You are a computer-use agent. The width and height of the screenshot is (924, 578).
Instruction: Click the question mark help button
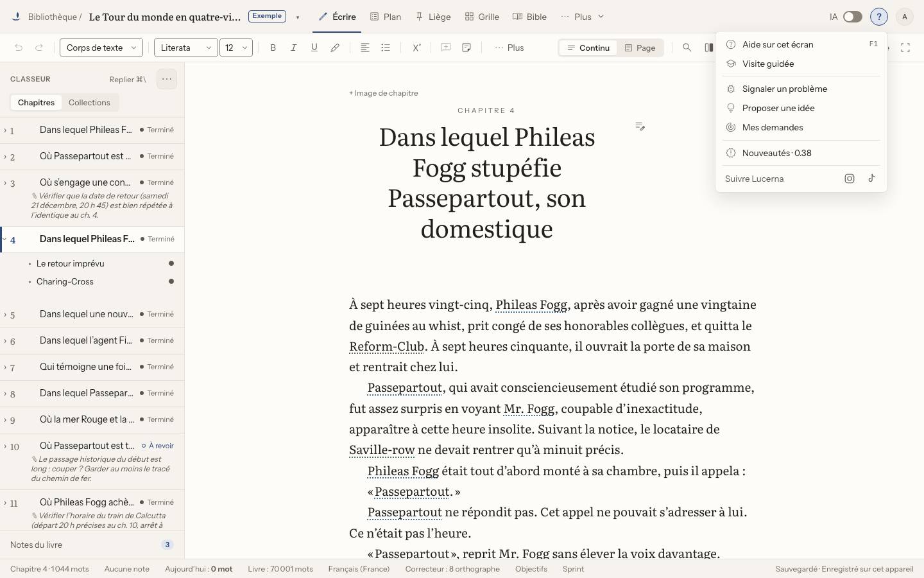tap(879, 17)
